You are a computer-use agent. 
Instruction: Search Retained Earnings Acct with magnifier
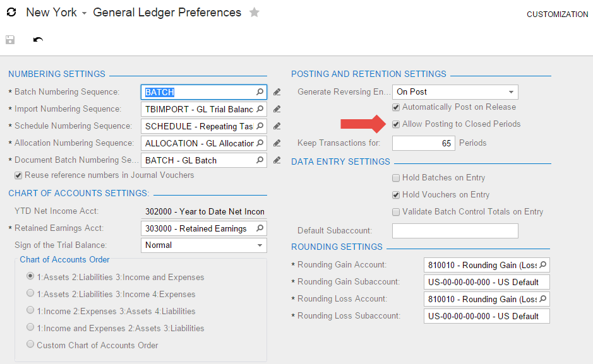(x=260, y=228)
